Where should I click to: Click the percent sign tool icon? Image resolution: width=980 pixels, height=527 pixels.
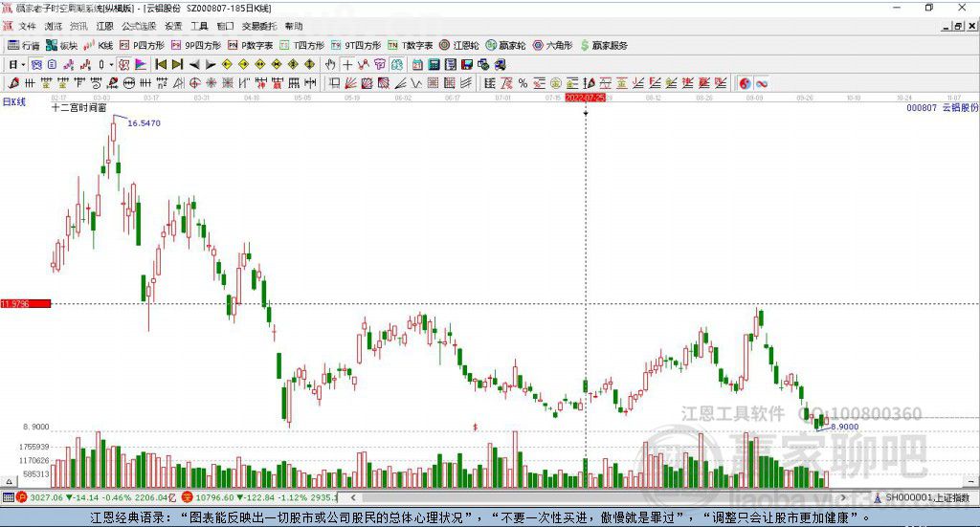click(x=523, y=83)
